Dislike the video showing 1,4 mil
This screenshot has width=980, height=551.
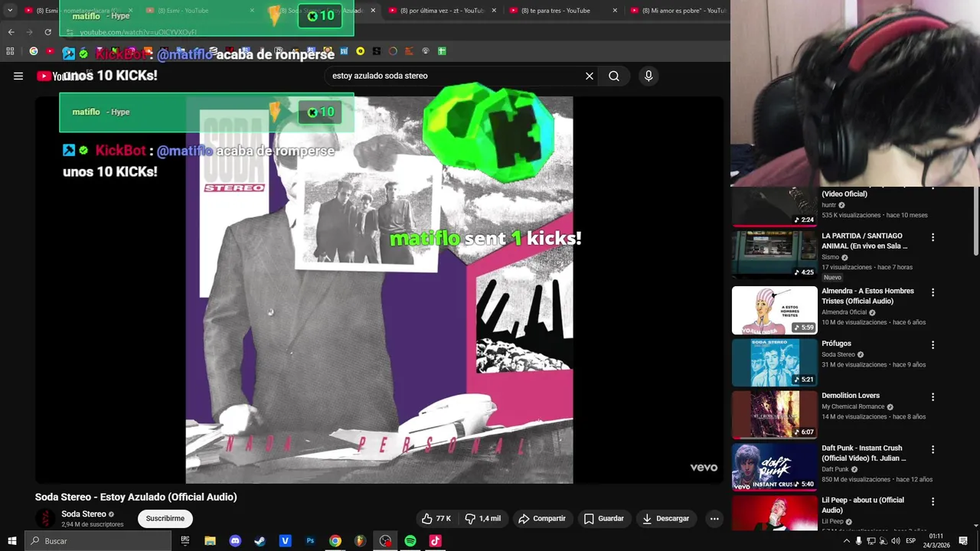482,519
